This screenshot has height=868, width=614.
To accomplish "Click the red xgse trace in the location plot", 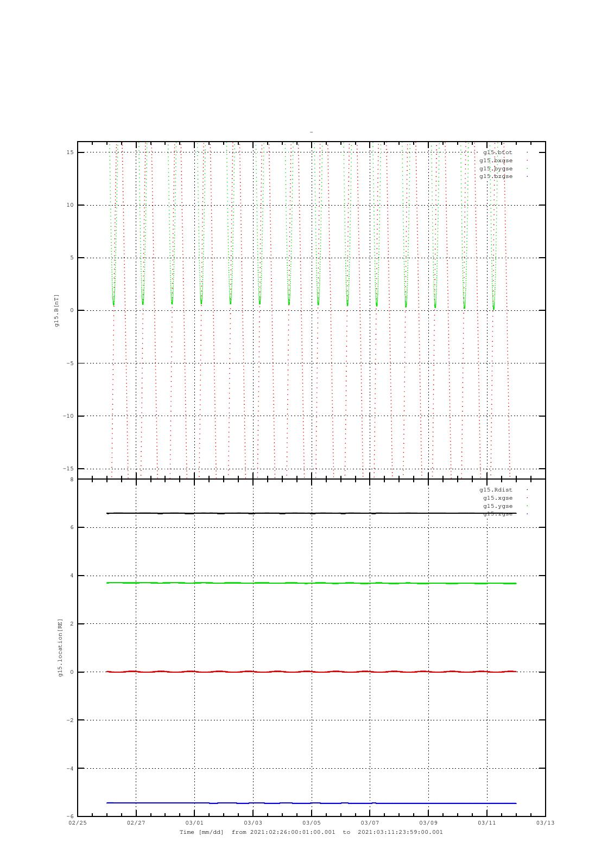I will pyautogui.click(x=312, y=672).
